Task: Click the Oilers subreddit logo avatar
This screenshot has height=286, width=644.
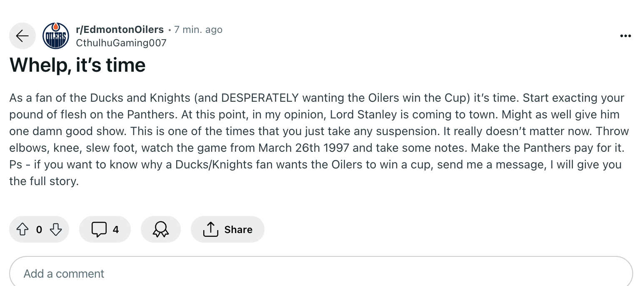Action: (x=56, y=36)
